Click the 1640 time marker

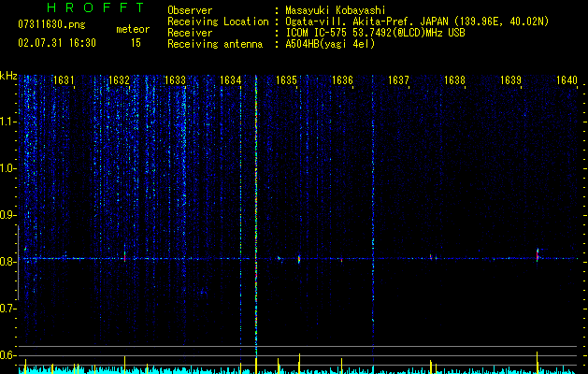tap(566, 80)
